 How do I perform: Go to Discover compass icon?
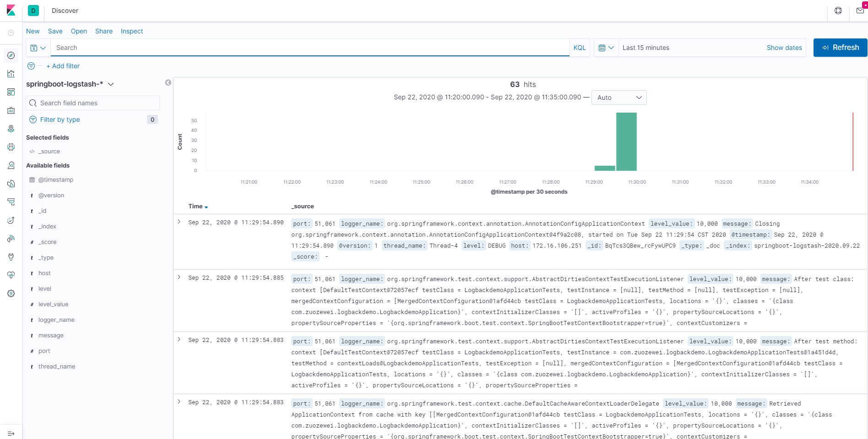[x=11, y=55]
